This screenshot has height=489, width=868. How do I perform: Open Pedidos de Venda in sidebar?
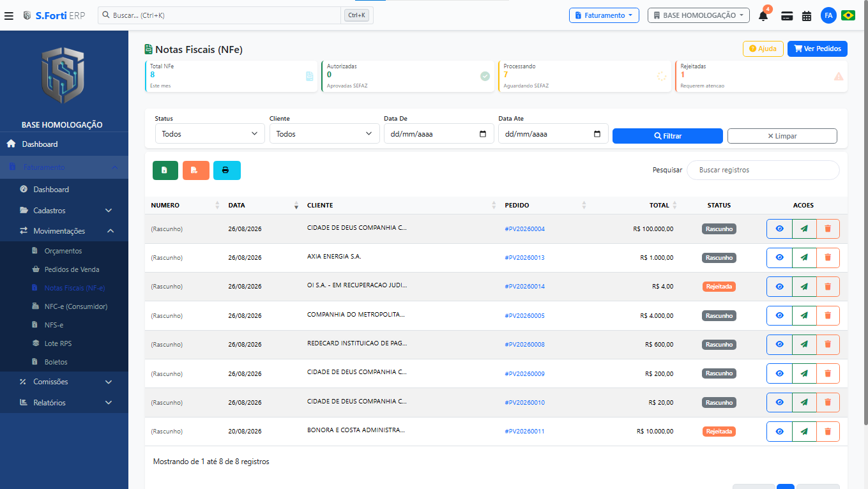(x=72, y=269)
